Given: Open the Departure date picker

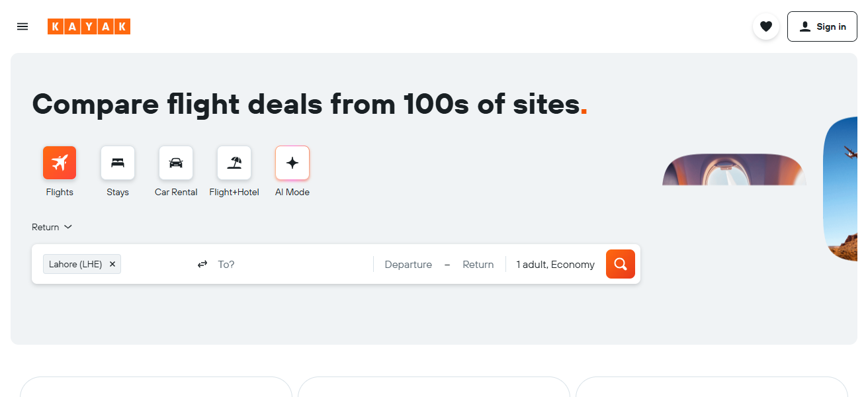Looking at the screenshot, I should point(408,265).
